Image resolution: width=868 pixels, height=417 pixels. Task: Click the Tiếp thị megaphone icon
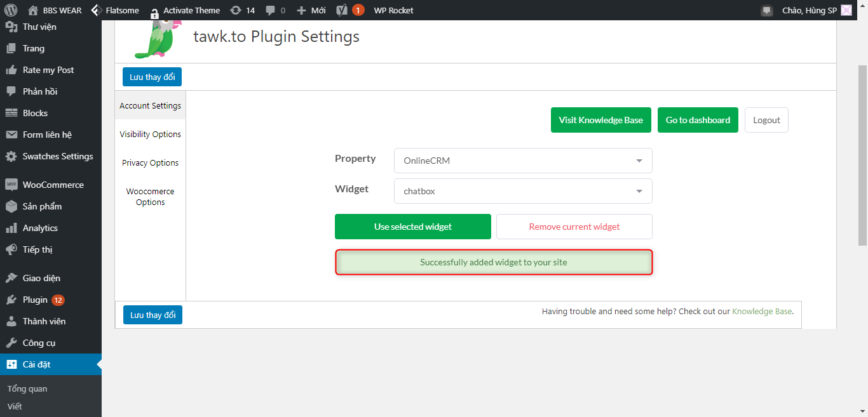pos(11,249)
